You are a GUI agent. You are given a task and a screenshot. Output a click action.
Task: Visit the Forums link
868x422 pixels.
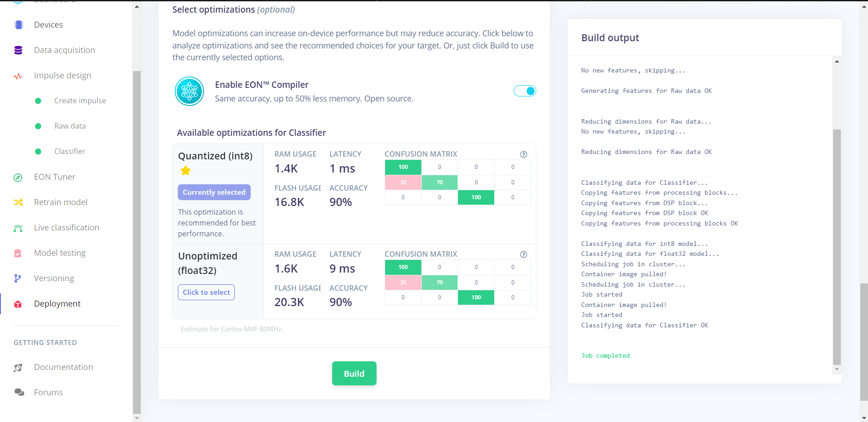pyautogui.click(x=48, y=393)
